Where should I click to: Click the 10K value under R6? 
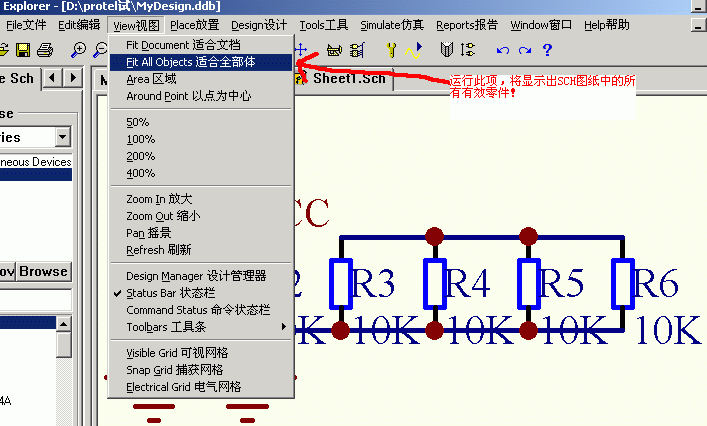pos(668,330)
